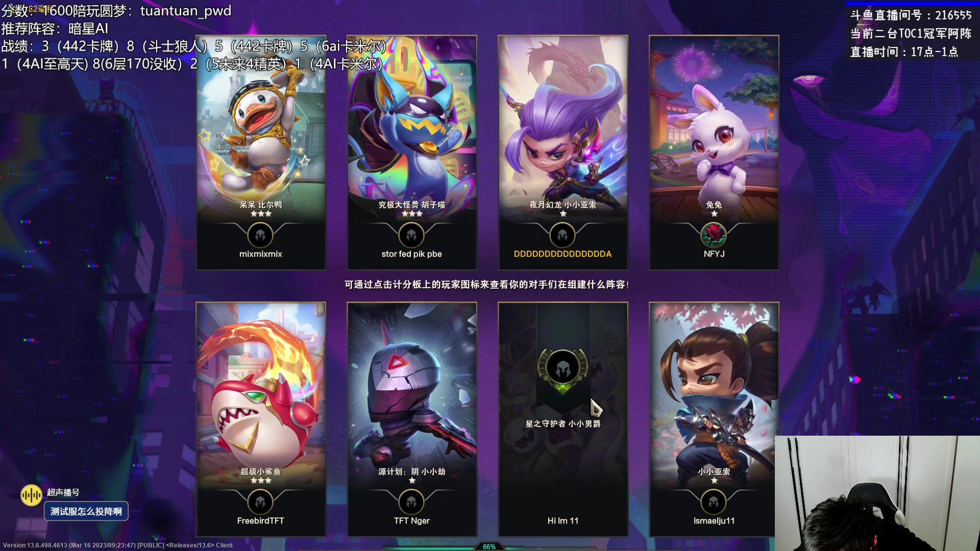Click NFYJ's rose profile icon
The height and width of the screenshot is (551, 980).
tap(714, 235)
